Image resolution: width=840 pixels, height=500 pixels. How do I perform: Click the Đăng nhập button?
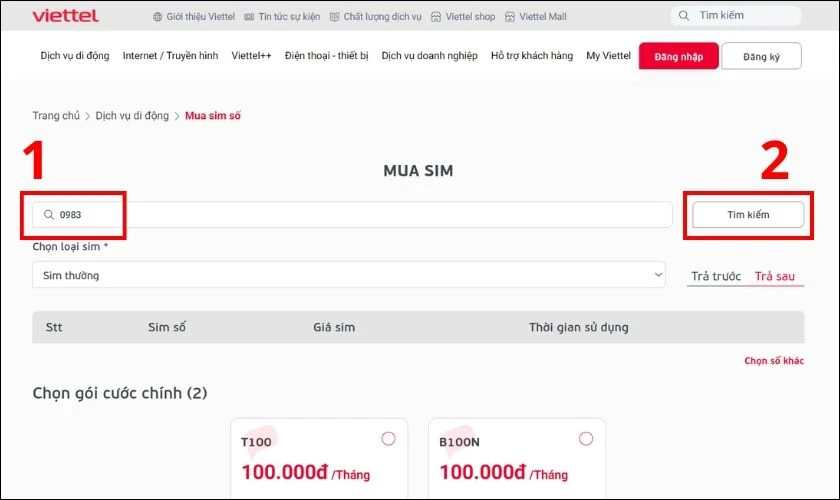679,56
